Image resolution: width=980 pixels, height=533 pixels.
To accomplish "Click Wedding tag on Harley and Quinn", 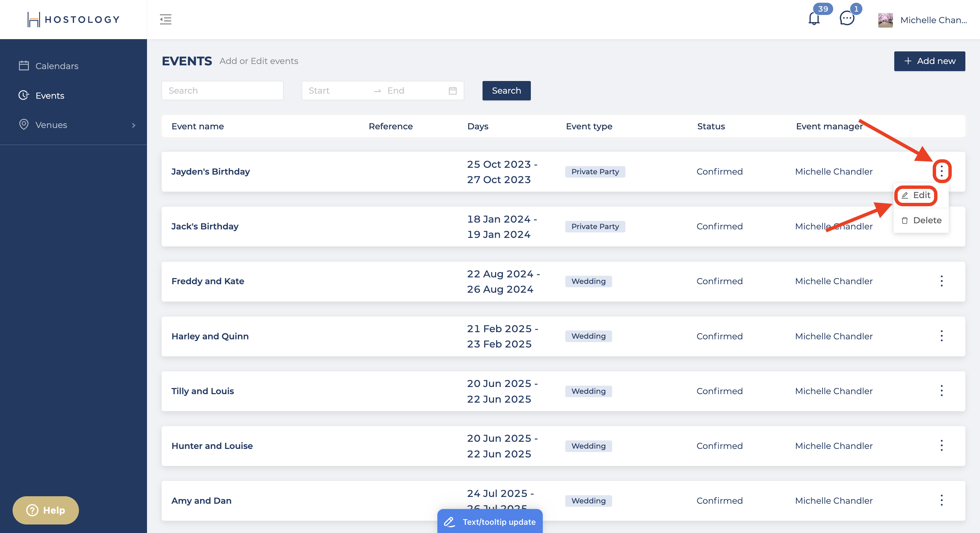I will [x=588, y=336].
